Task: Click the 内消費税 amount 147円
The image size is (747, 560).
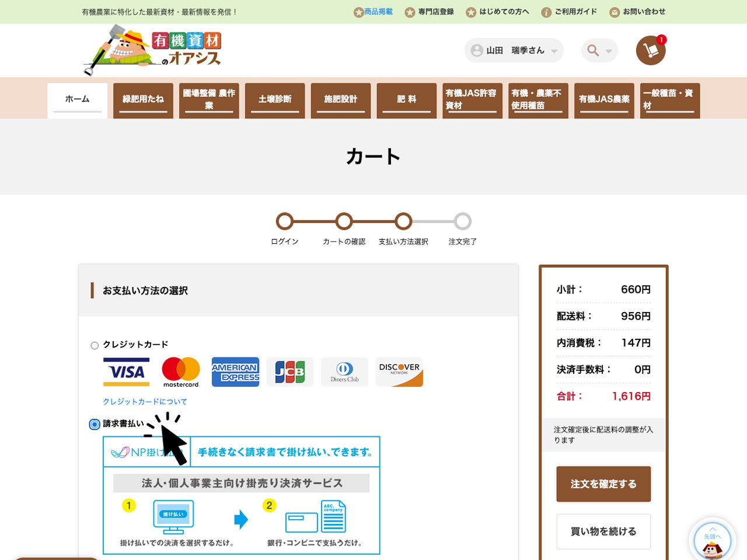Action: point(636,343)
